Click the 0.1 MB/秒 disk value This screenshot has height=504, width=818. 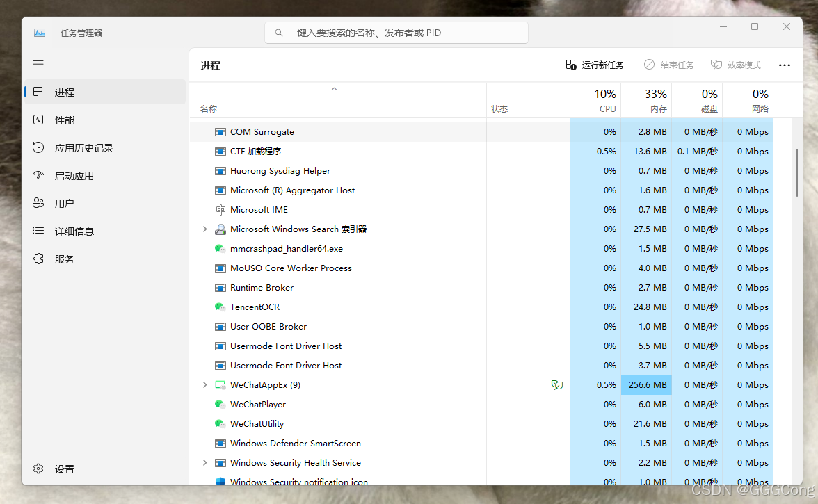click(x=698, y=151)
